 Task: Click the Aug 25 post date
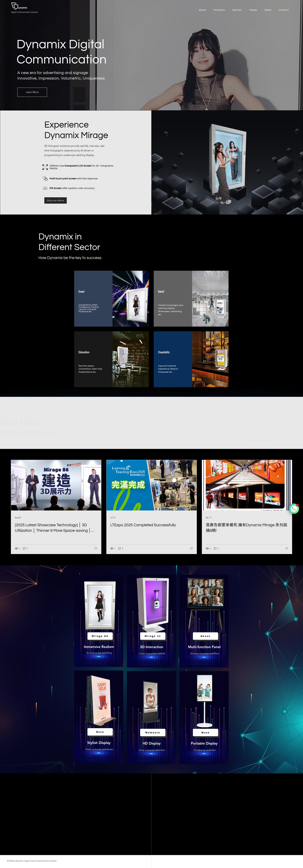pos(18,517)
